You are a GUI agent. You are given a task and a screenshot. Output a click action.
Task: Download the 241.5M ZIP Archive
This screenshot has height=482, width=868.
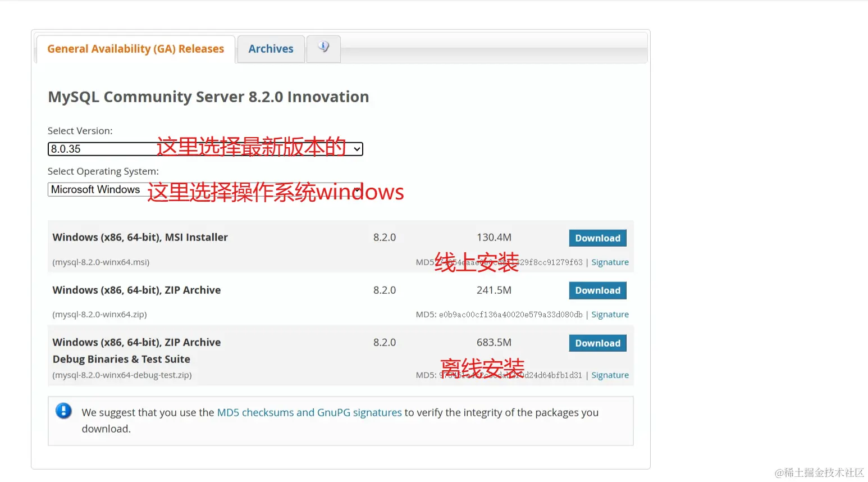[597, 290]
